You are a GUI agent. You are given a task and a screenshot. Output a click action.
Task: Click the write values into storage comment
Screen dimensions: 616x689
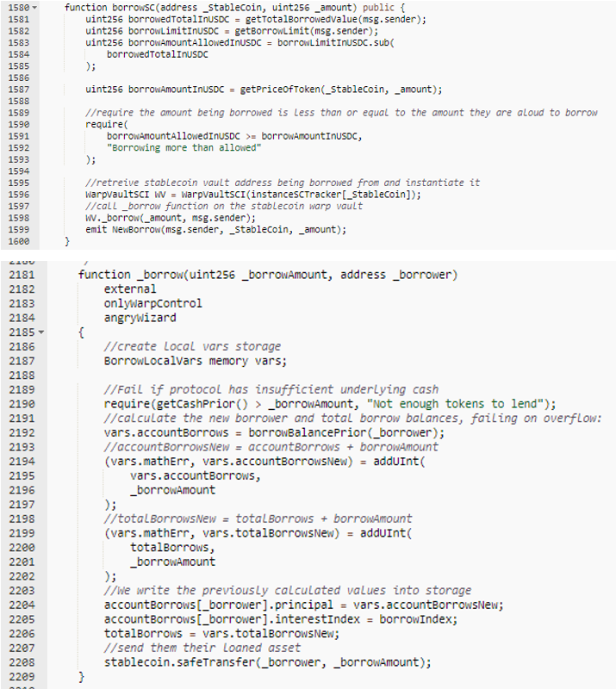click(x=288, y=591)
